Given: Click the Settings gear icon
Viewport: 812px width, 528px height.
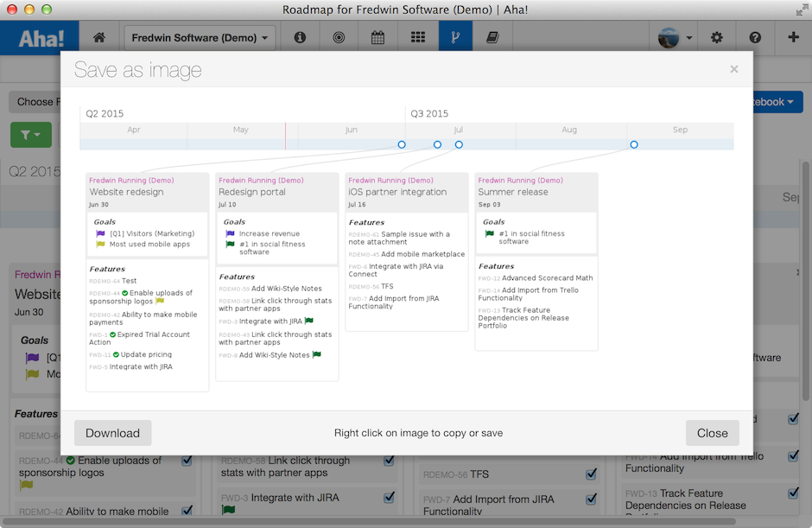Looking at the screenshot, I should pos(716,37).
